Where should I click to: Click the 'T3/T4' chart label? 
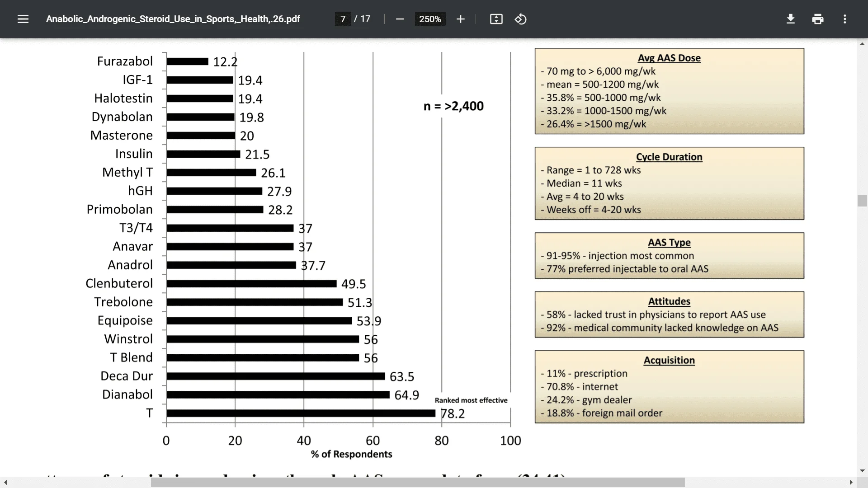click(136, 228)
